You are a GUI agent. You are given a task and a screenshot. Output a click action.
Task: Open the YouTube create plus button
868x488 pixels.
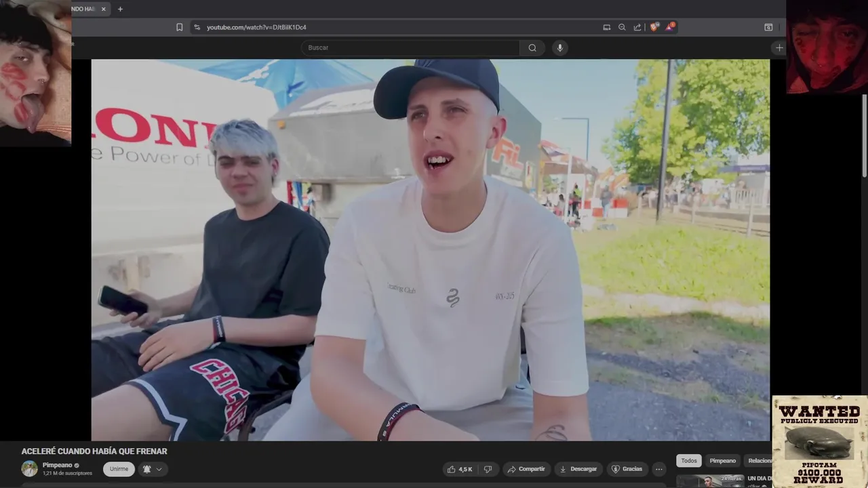(779, 47)
